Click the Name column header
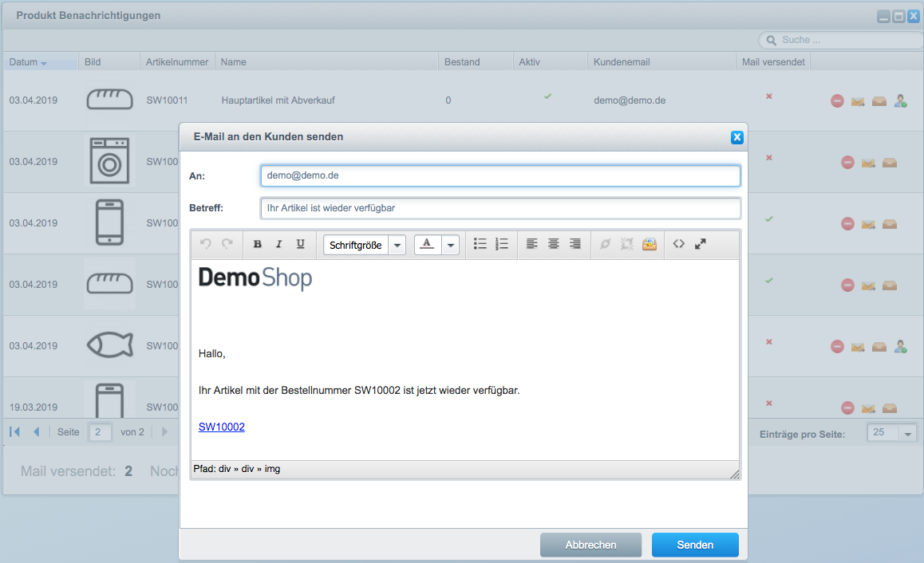Viewport: 924px width, 563px height. pyautogui.click(x=326, y=62)
